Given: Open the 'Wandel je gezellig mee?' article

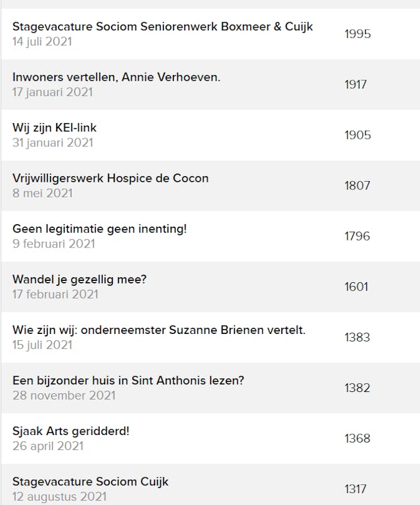Looking at the screenshot, I should pos(79,279).
